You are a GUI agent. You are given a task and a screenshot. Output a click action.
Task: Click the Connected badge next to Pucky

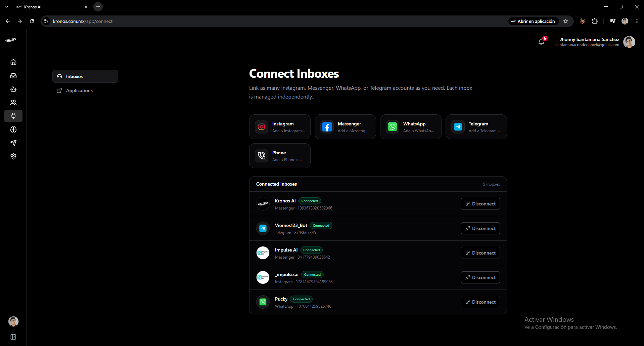pyautogui.click(x=302, y=299)
